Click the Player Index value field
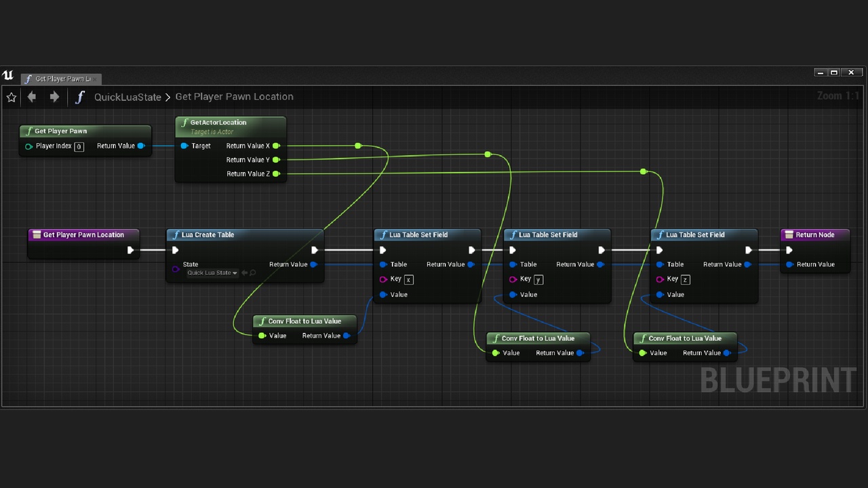868x488 pixels. click(79, 146)
